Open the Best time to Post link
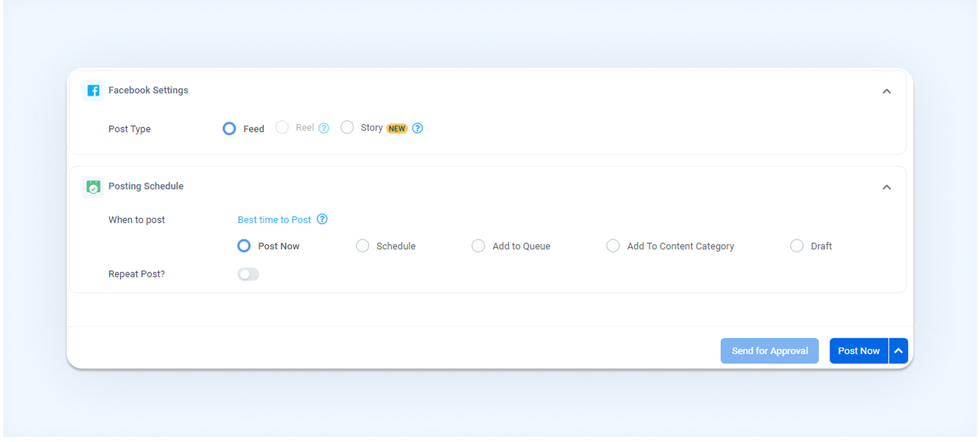This screenshot has height=442, width=980. (274, 220)
